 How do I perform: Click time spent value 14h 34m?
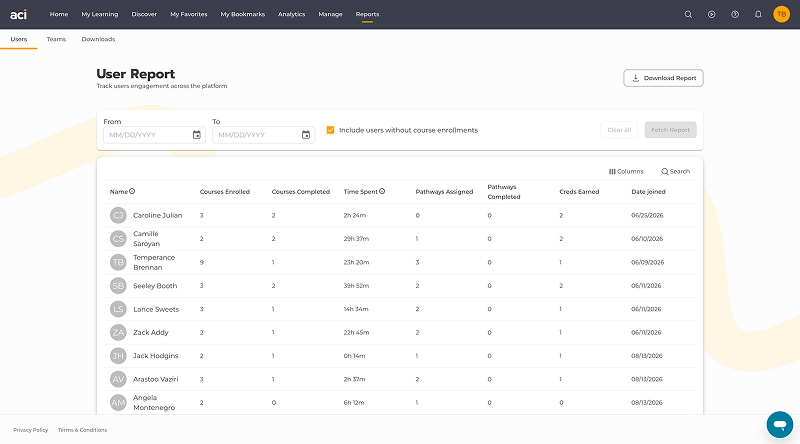point(356,309)
